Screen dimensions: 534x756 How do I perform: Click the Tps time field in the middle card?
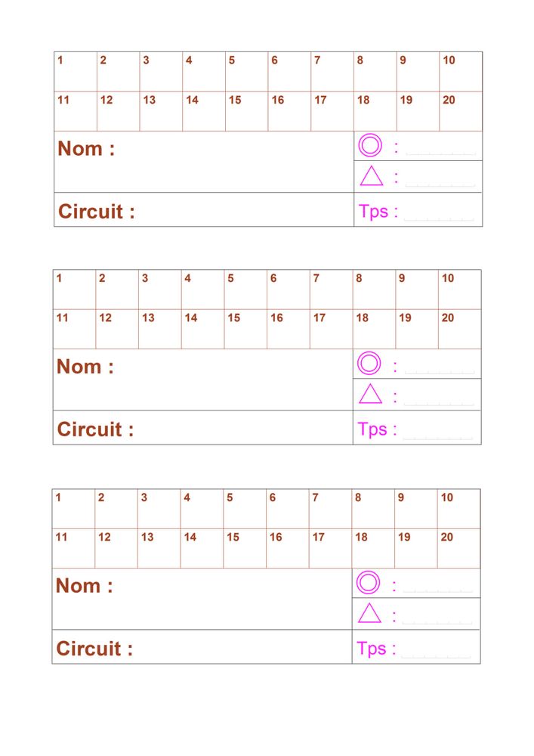pos(437,431)
